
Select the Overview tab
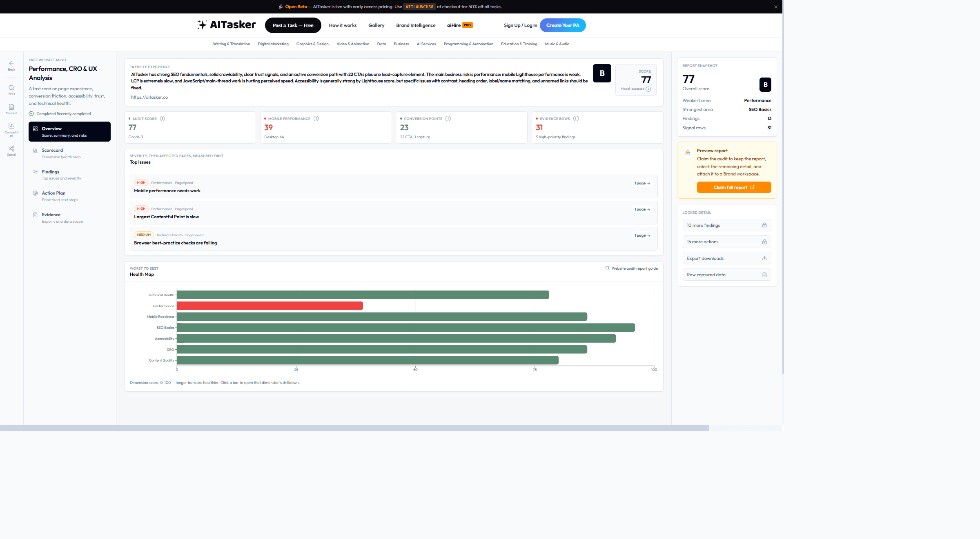pos(69,132)
